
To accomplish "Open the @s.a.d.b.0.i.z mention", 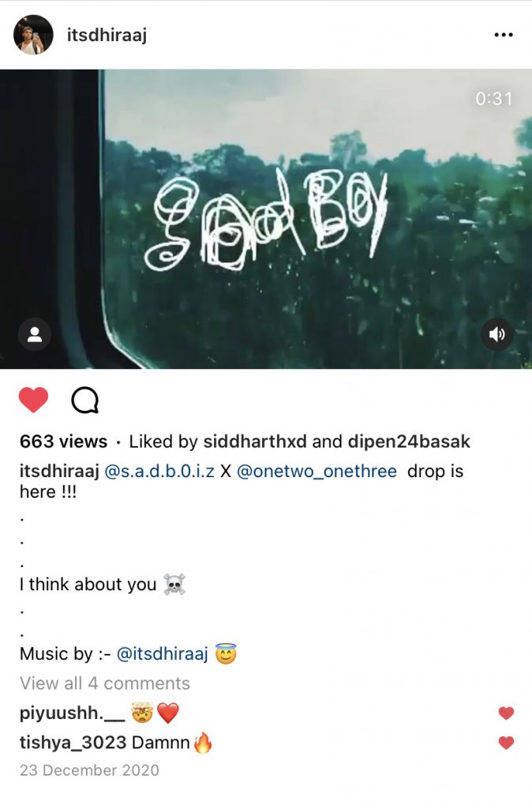I will pyautogui.click(x=159, y=471).
